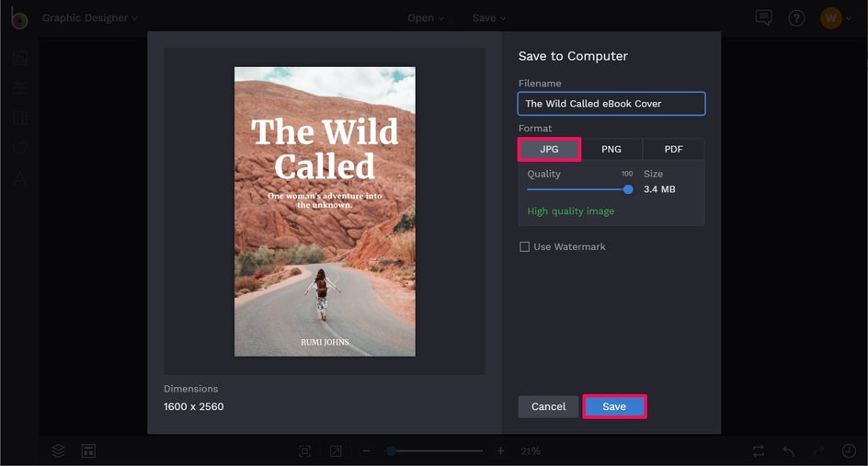Screen dimensions: 868x466
Task: Click the Quality slider handle
Action: click(x=628, y=189)
